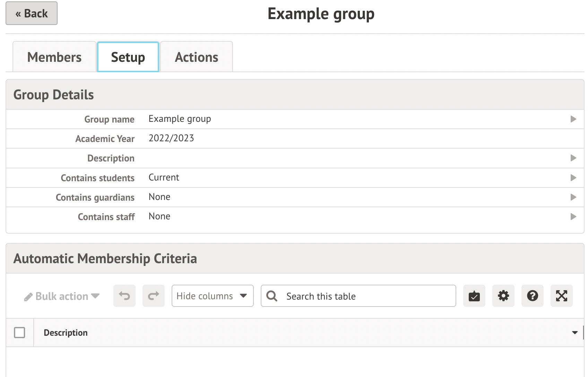Screen dimensions: 588x377
Task: Open the table help question icon
Action: click(x=532, y=296)
